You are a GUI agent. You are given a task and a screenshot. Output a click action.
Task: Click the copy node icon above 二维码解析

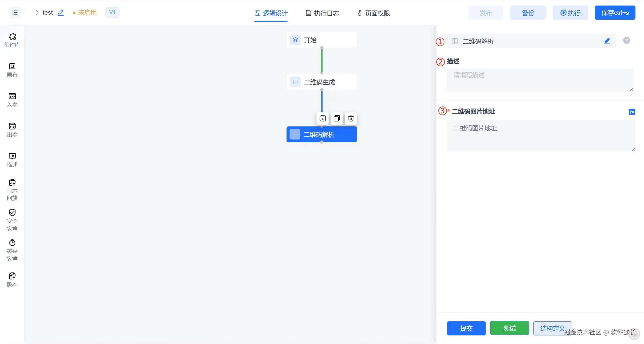click(337, 118)
